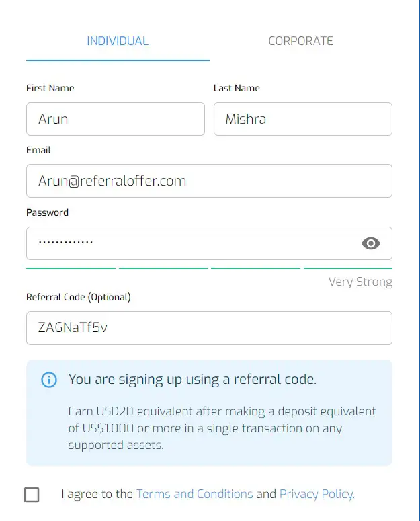Click the Email input field
Viewport: 420px width, 521px height.
[209, 181]
